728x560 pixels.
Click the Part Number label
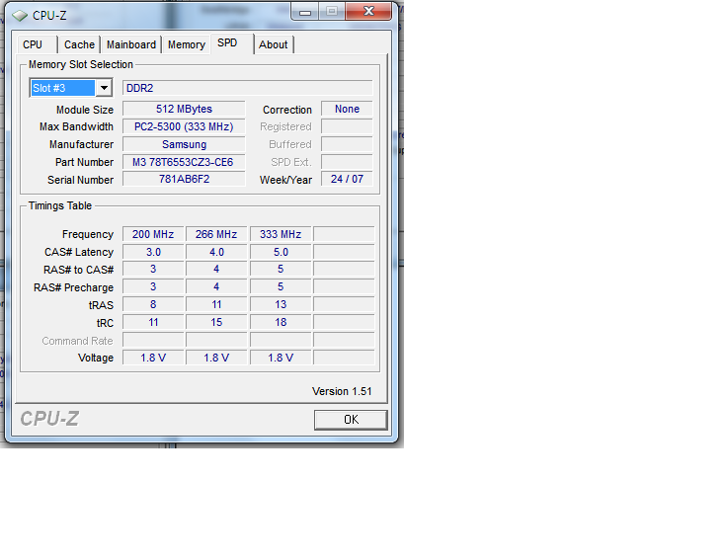pyautogui.click(x=84, y=162)
